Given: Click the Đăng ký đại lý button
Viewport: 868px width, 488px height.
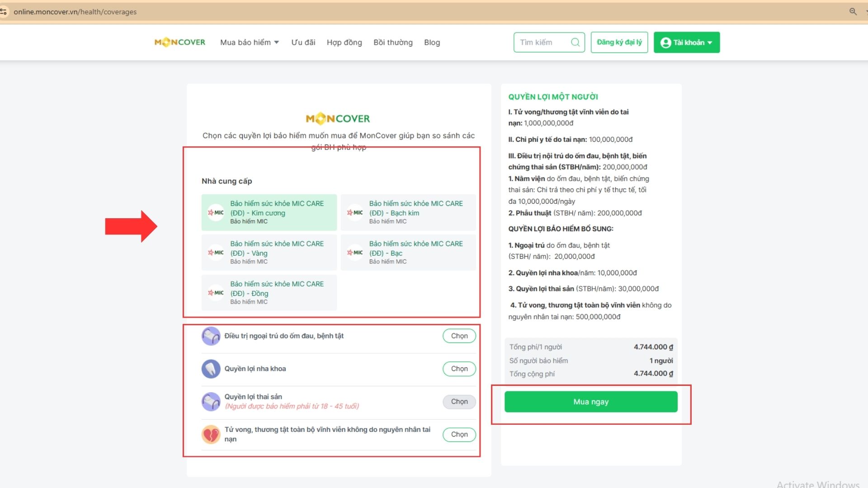Looking at the screenshot, I should (x=619, y=42).
